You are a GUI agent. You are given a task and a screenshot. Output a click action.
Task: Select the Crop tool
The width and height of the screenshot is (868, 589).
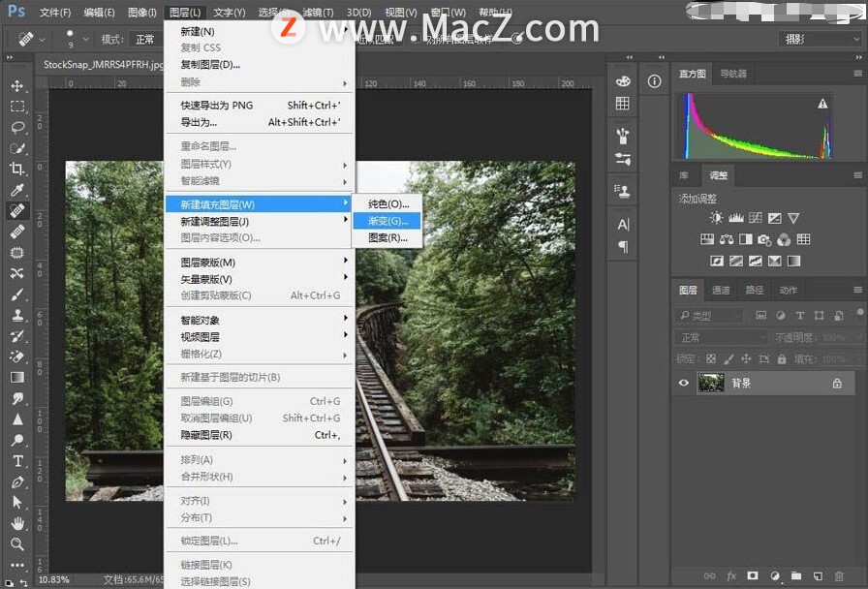17,169
